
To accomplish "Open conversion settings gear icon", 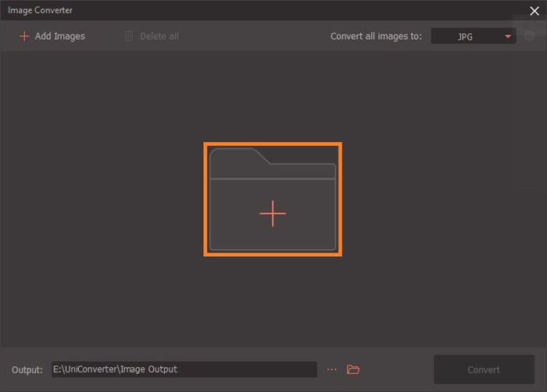I will point(529,36).
